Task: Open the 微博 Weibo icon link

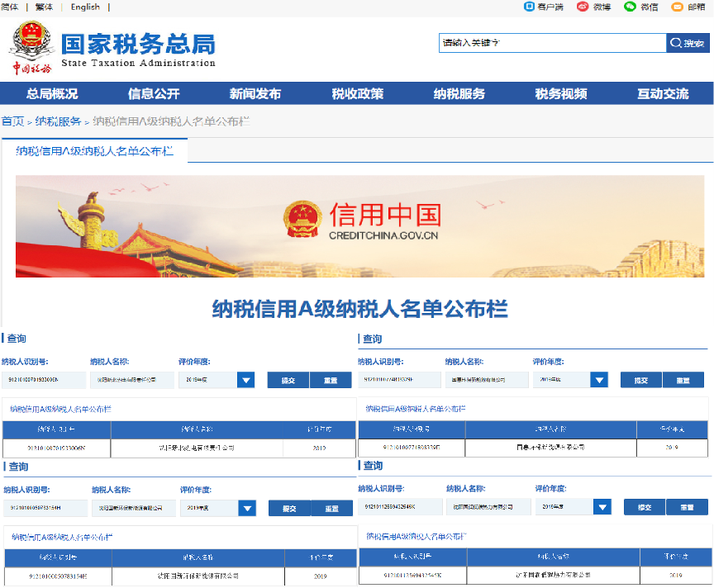Action: click(x=582, y=7)
